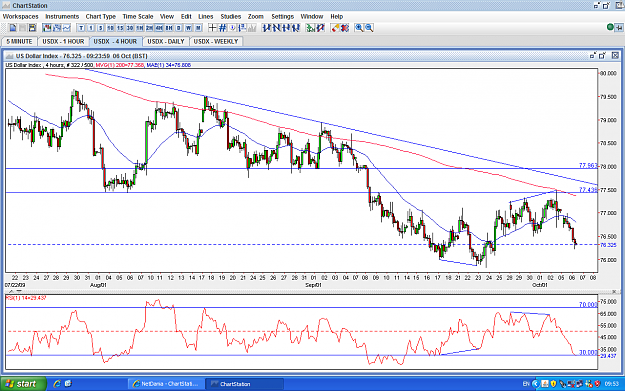
Task: Set time scale to 30 minutes
Action: pos(130,28)
